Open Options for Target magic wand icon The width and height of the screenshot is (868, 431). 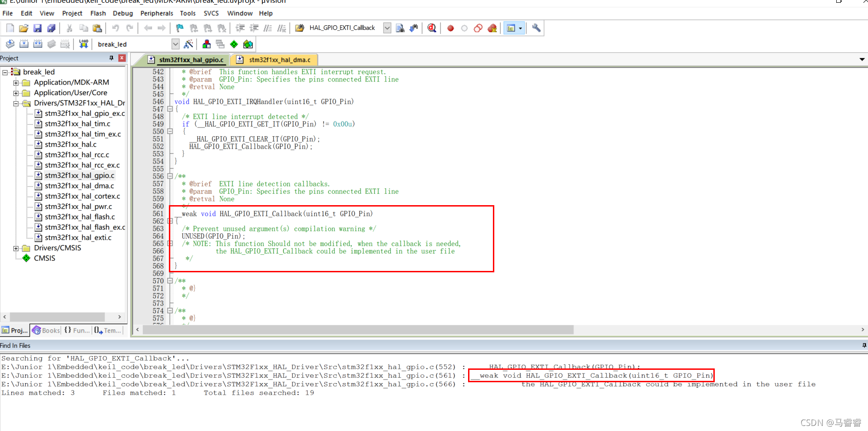pos(188,44)
